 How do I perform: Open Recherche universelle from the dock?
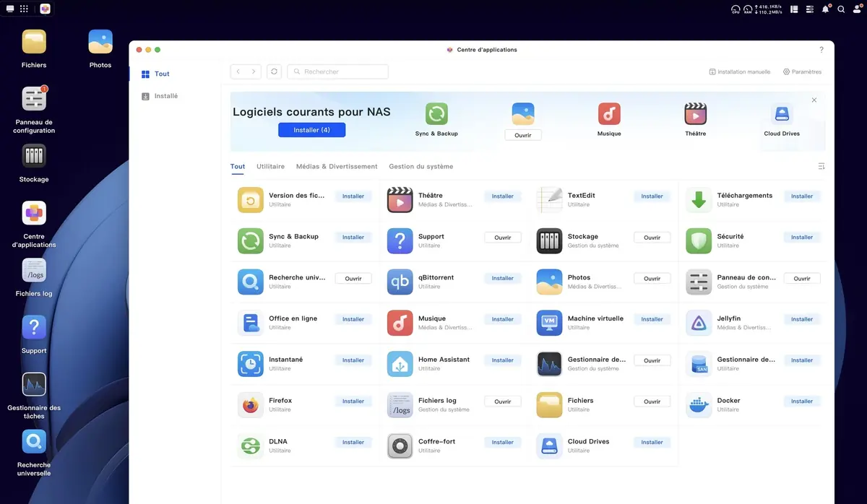33,440
